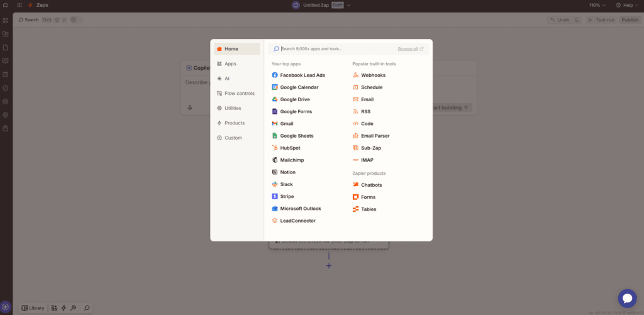
Task: Select the Webhooks built-in tool
Action: pyautogui.click(x=369, y=75)
